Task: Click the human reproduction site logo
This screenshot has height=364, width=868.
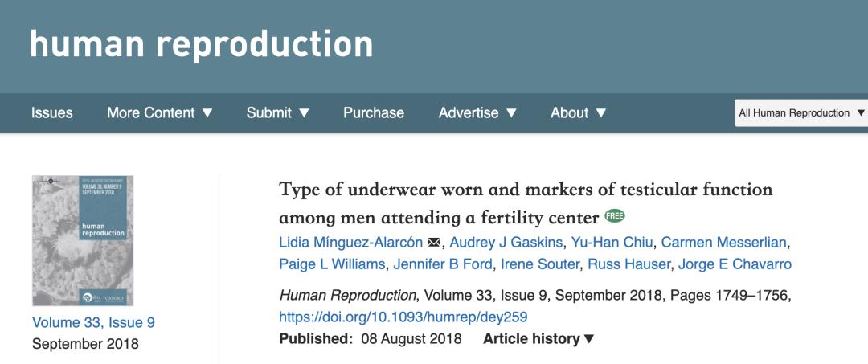Action: click(201, 44)
